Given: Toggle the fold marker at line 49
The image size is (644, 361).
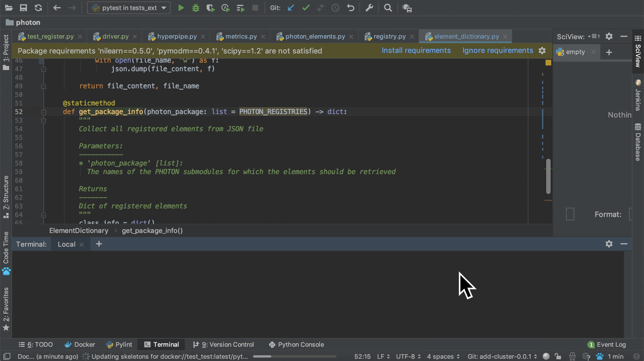Looking at the screenshot, I should click(44, 86).
